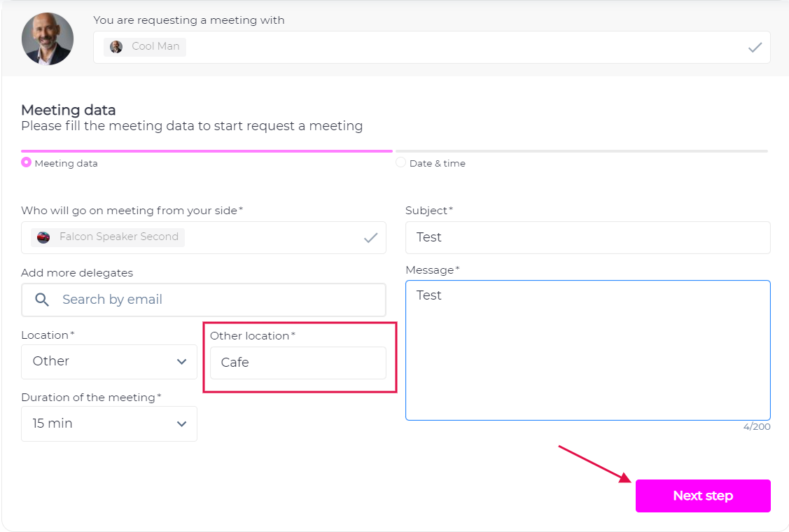Click the 'Add more delegates' label
The image size is (789, 532).
77,273
